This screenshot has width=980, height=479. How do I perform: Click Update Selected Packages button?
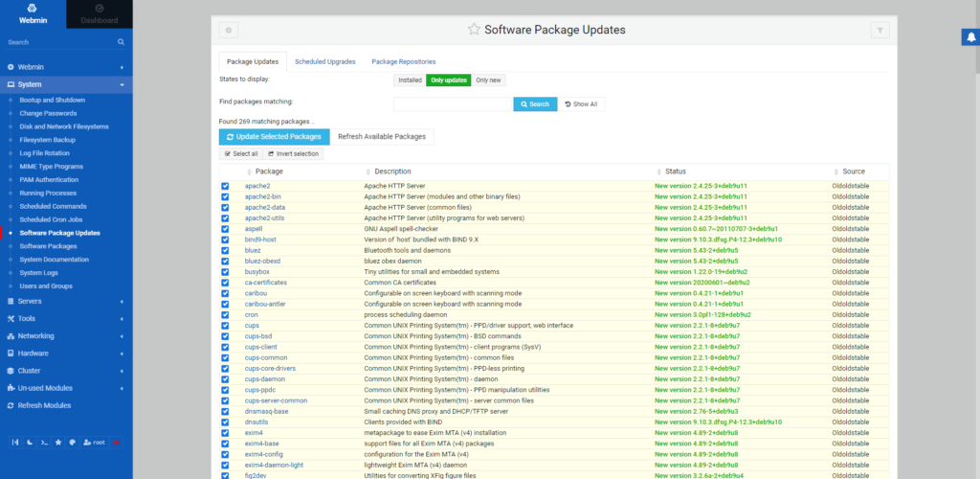point(275,136)
